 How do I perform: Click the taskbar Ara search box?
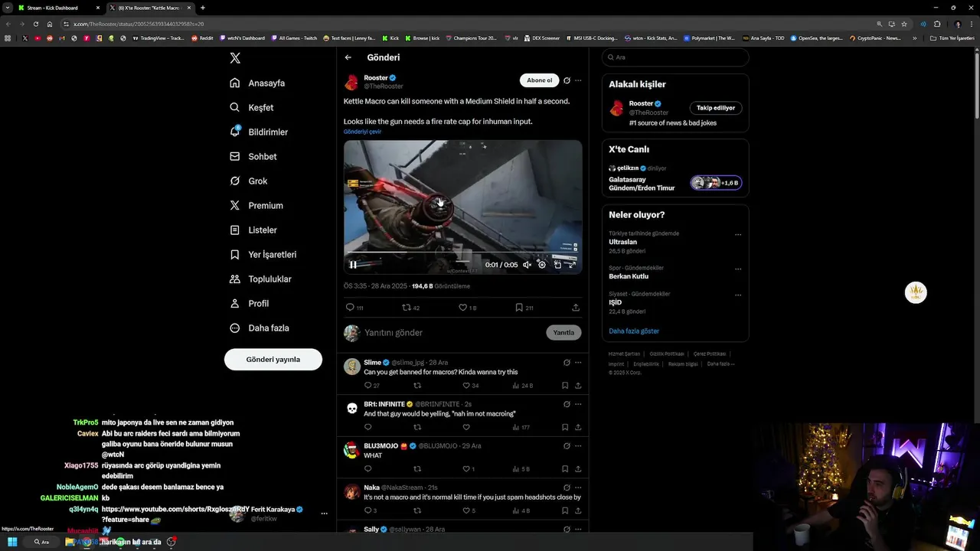point(42,542)
